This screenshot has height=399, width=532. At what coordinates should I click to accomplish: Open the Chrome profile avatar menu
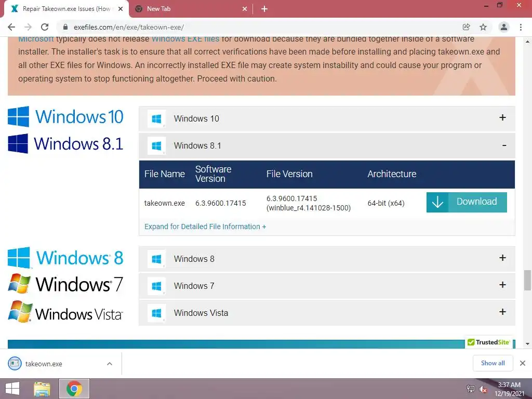tap(504, 27)
